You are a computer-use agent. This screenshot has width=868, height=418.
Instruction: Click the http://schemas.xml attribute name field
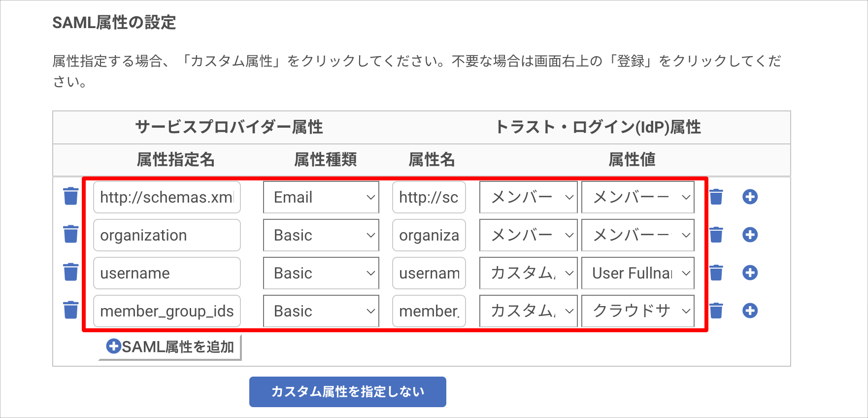tap(167, 197)
